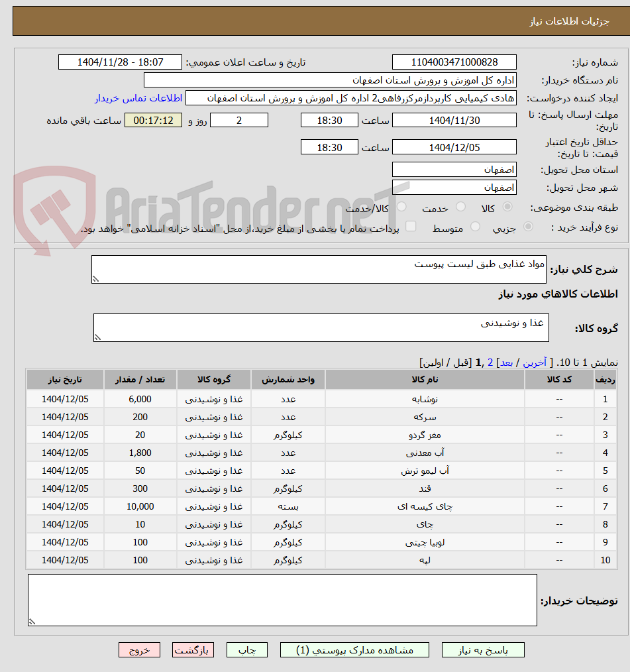This screenshot has width=630, height=672.
Task: Select the سرکه item cell
Action: tap(425, 417)
